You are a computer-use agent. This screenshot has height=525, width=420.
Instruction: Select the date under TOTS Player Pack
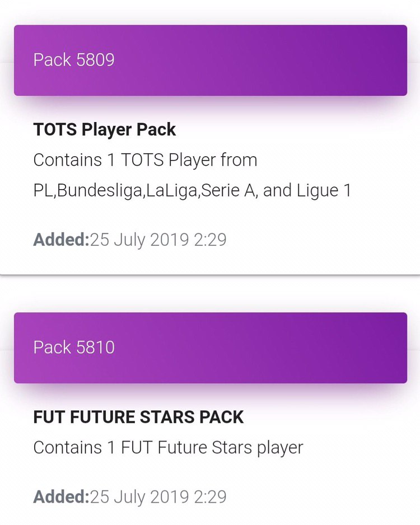[x=158, y=240]
